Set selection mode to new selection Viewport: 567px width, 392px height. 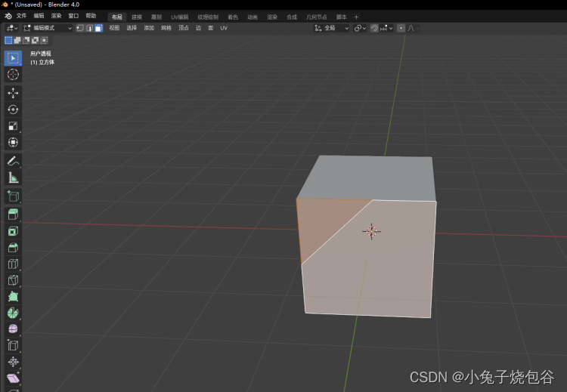tap(8, 40)
